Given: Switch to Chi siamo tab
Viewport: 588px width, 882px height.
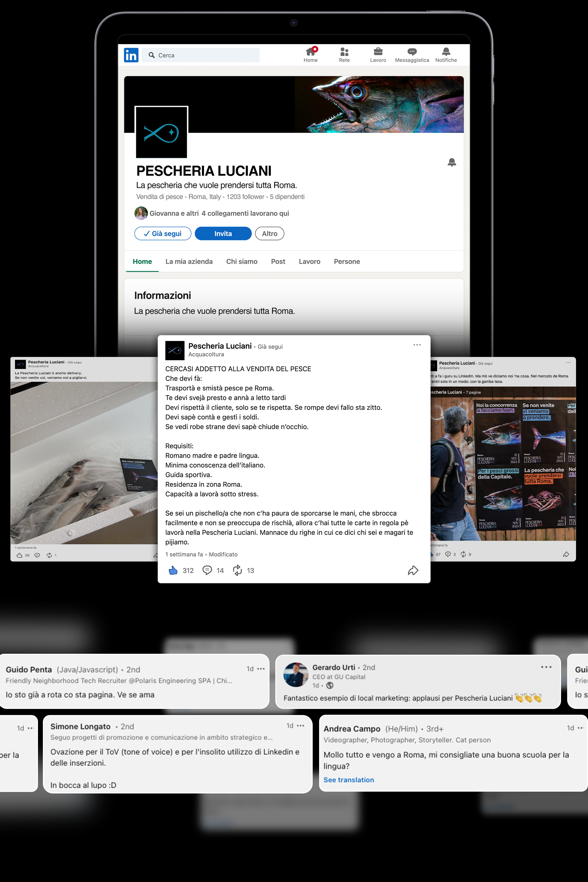Looking at the screenshot, I should pyautogui.click(x=242, y=262).
